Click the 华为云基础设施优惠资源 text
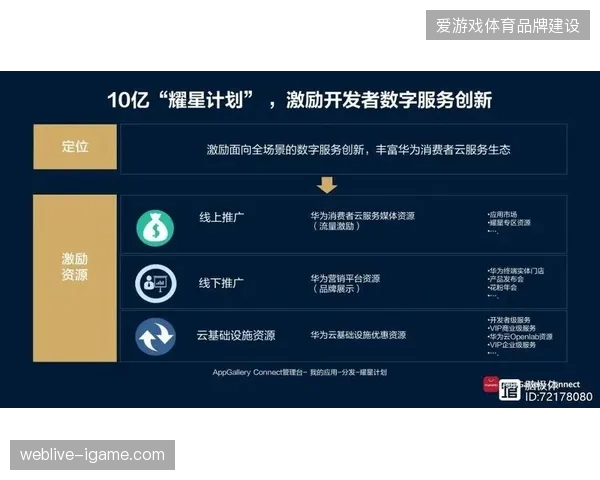 (x=358, y=335)
